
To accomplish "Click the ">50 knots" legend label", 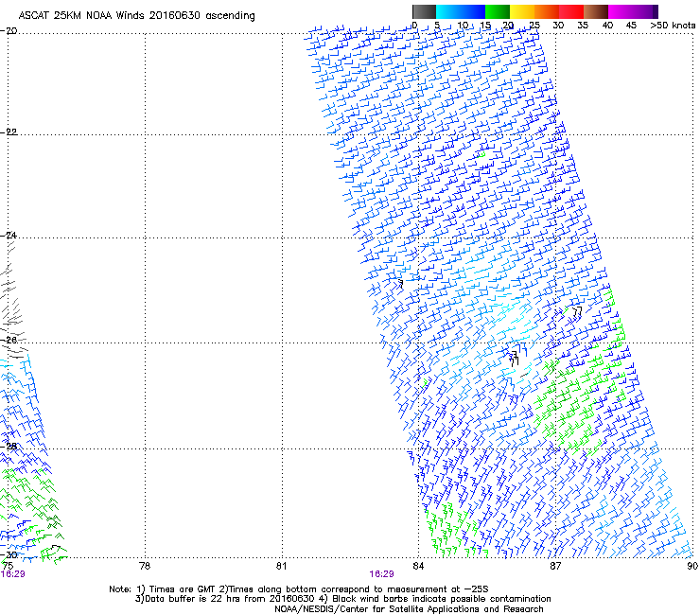I will [x=673, y=26].
